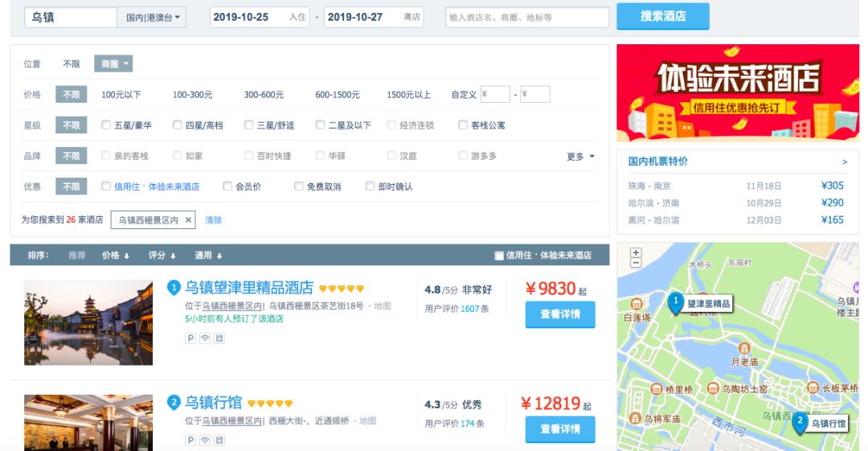Filter price to 300-600元
Image resolution: width=868 pixels, height=451 pixels.
tap(264, 95)
